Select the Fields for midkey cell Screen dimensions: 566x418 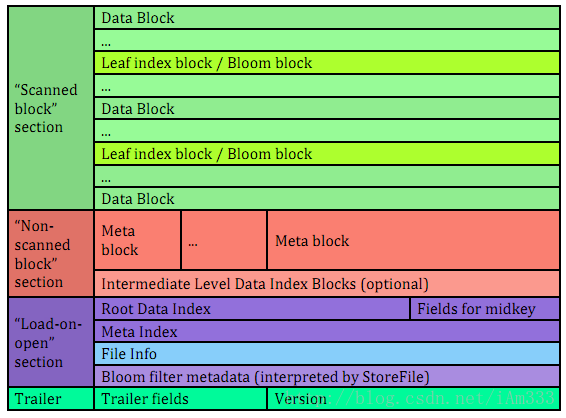pyautogui.click(x=485, y=309)
